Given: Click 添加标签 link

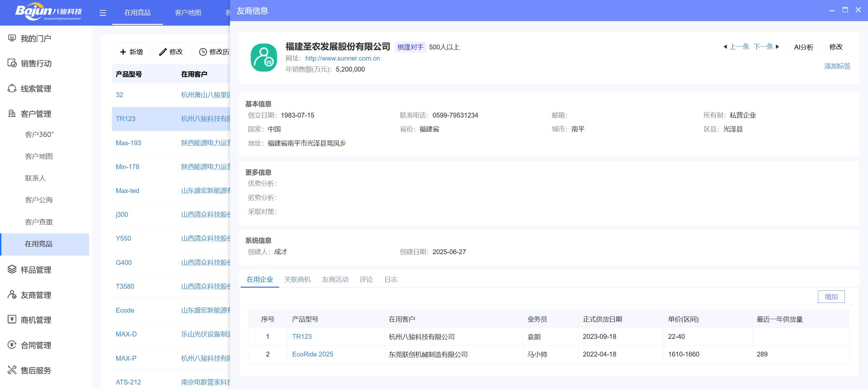Looking at the screenshot, I should [x=837, y=66].
